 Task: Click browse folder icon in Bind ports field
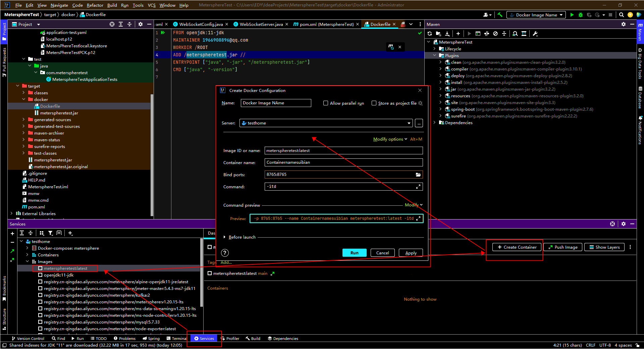tap(418, 174)
